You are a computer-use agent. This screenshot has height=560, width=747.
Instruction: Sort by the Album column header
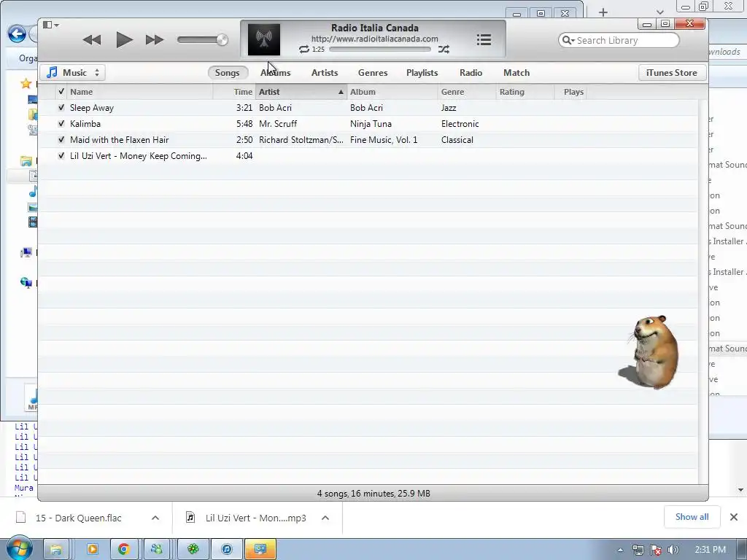392,92
